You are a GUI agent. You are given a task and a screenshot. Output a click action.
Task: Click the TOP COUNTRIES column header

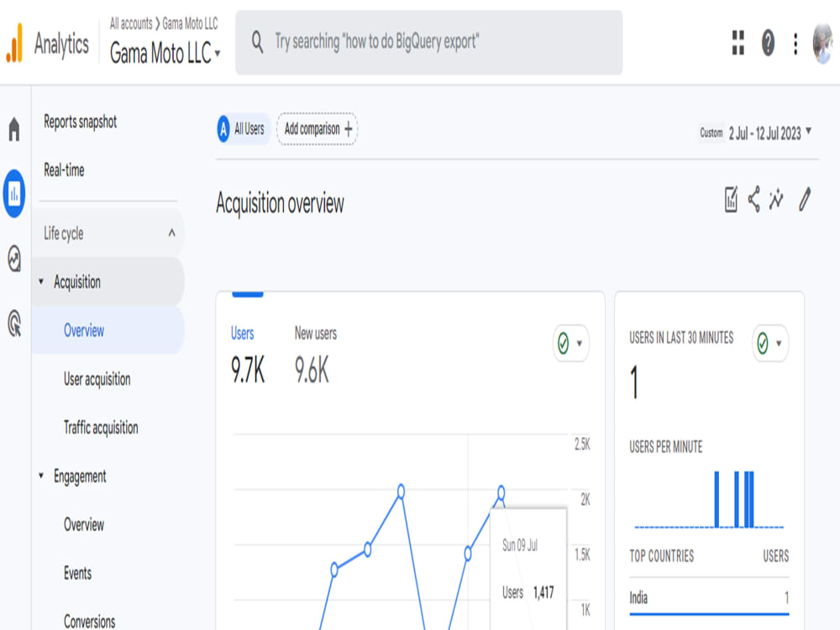(x=662, y=556)
